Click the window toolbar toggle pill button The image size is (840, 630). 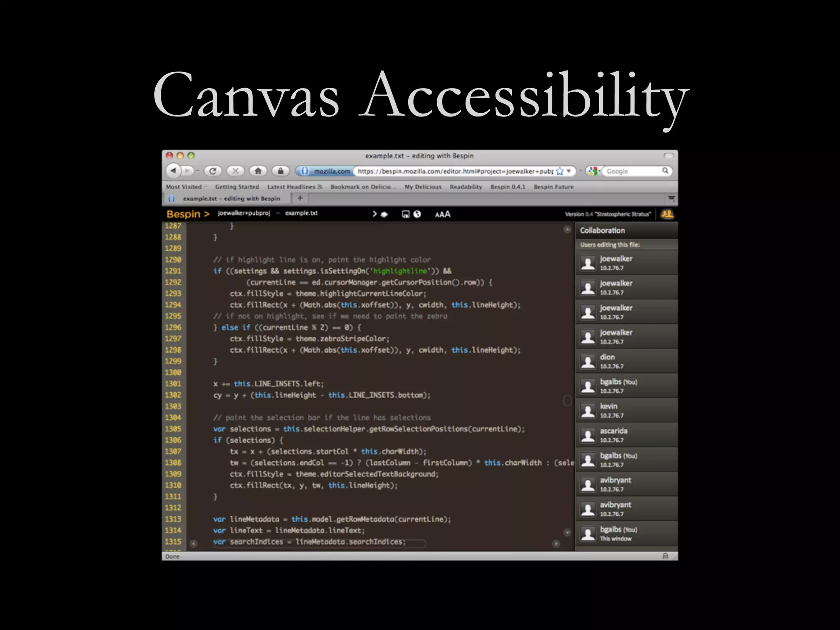(669, 155)
